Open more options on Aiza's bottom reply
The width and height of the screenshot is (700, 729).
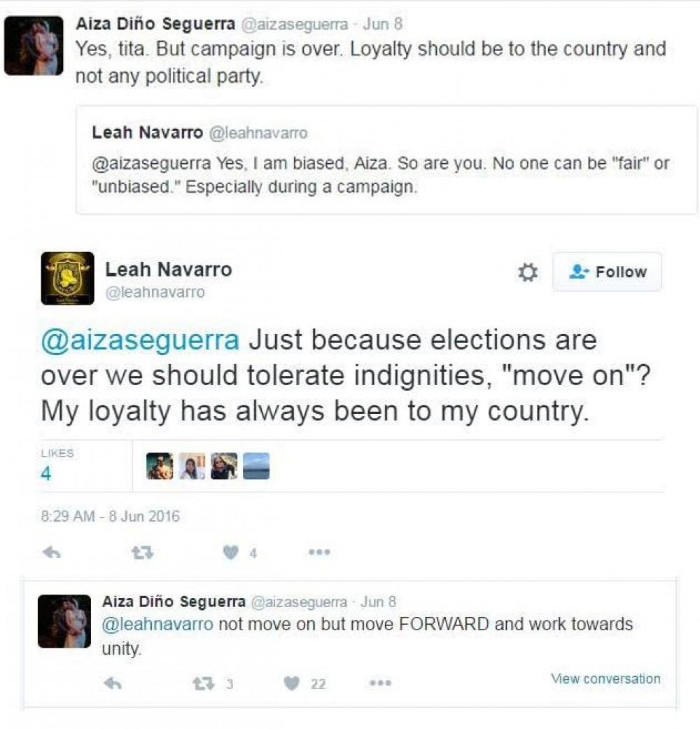click(x=380, y=683)
